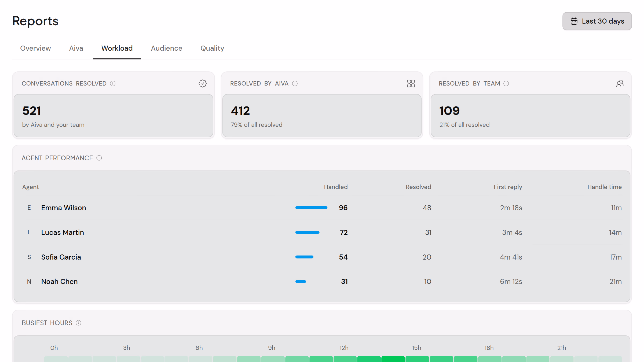Click Lucas Martin's first reply 3m 4s
Screen dimensions: 644x362
point(512,232)
